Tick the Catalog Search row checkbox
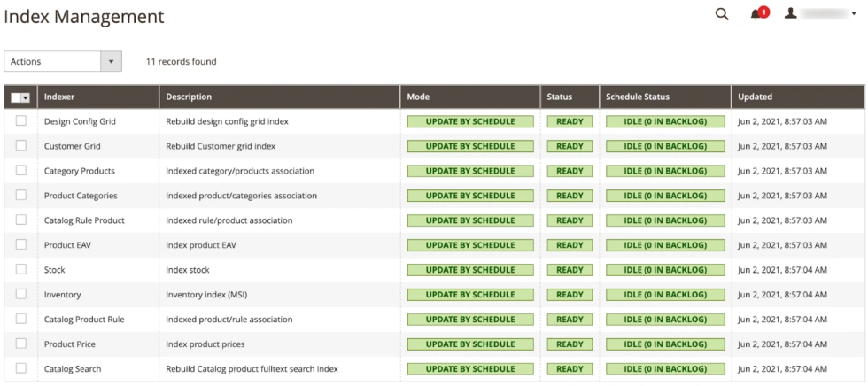This screenshot has height=386, width=868. tap(21, 368)
